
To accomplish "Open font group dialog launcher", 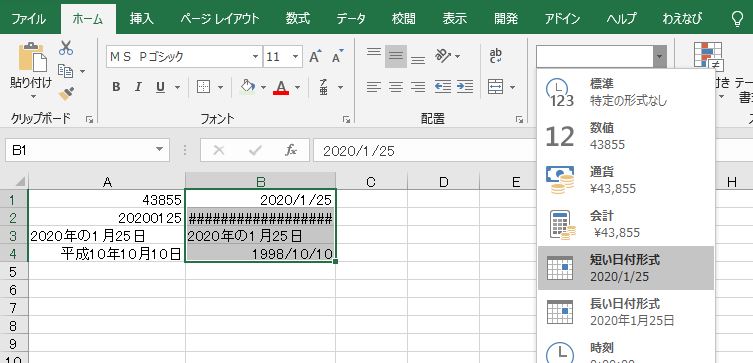I will (346, 120).
